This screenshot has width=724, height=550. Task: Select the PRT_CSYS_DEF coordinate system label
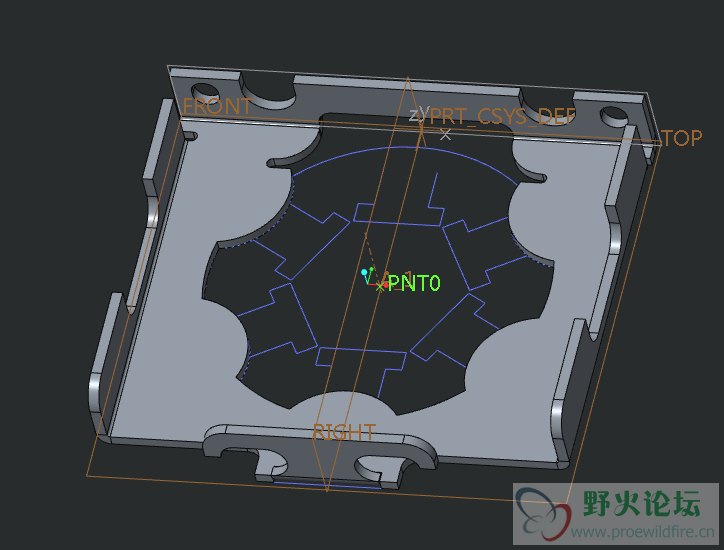click(x=503, y=116)
